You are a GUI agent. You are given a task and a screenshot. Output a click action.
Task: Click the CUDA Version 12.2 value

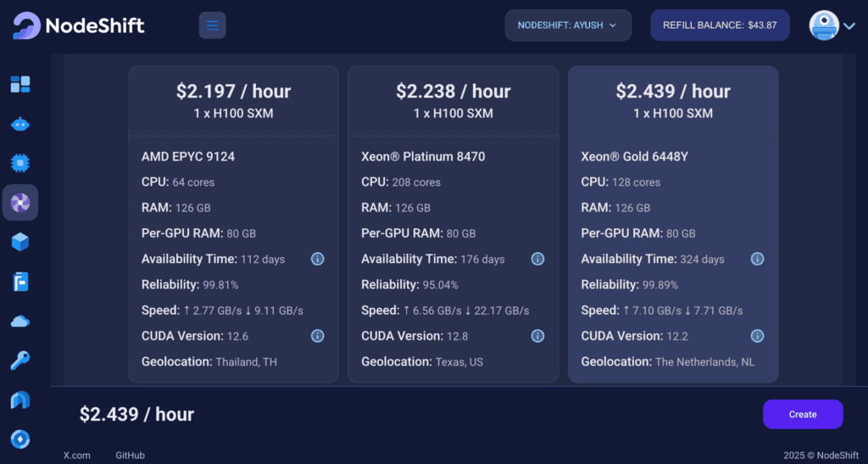[x=677, y=336]
